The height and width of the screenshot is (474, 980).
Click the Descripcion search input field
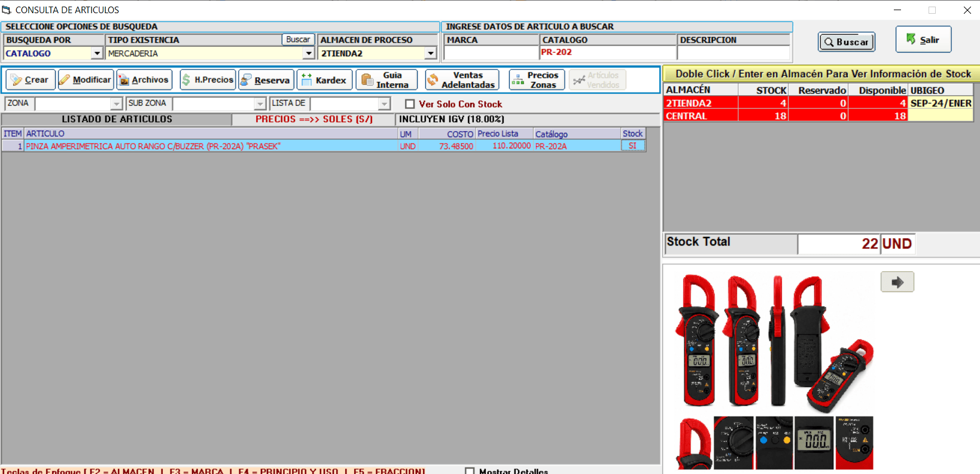[x=734, y=53]
